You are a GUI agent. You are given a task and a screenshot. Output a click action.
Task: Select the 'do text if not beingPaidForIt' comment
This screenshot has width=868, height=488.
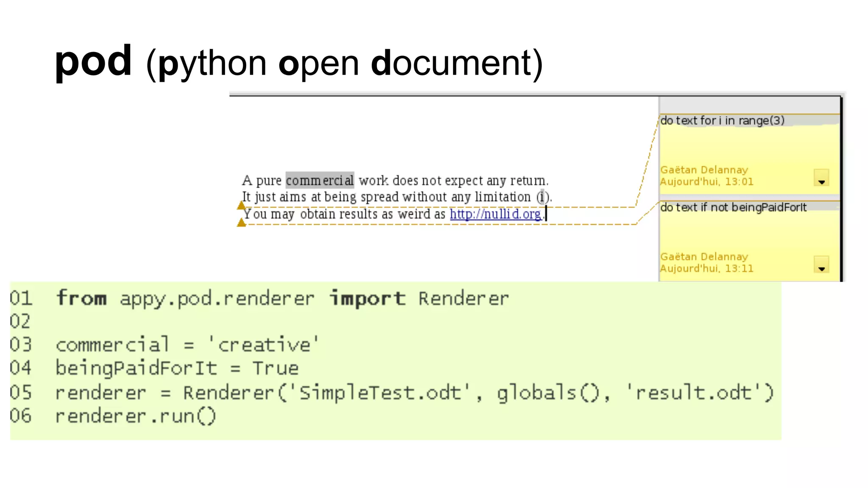[x=733, y=208]
